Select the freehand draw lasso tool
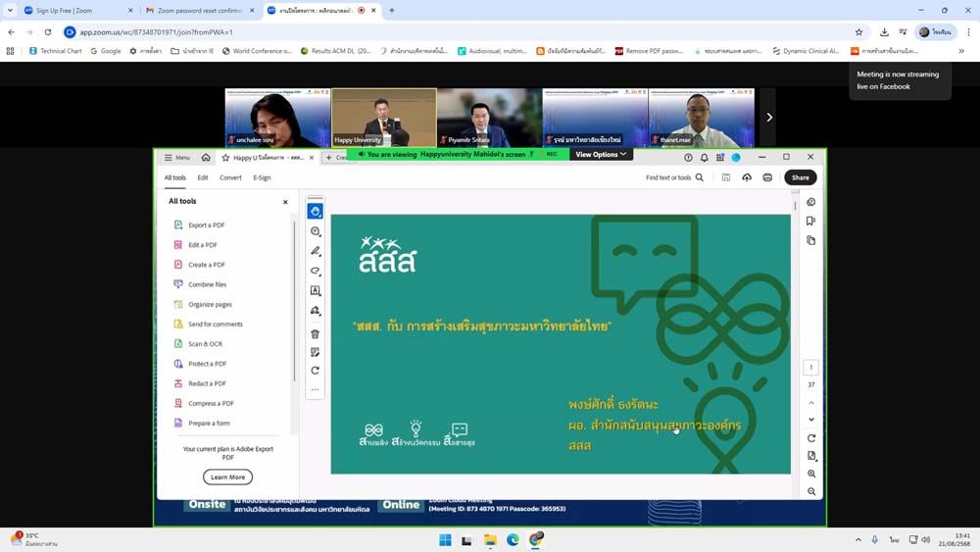 [315, 272]
